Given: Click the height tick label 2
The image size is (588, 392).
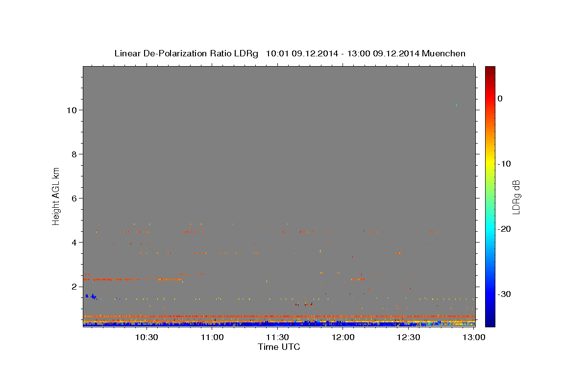Looking at the screenshot, I should pos(74,287).
